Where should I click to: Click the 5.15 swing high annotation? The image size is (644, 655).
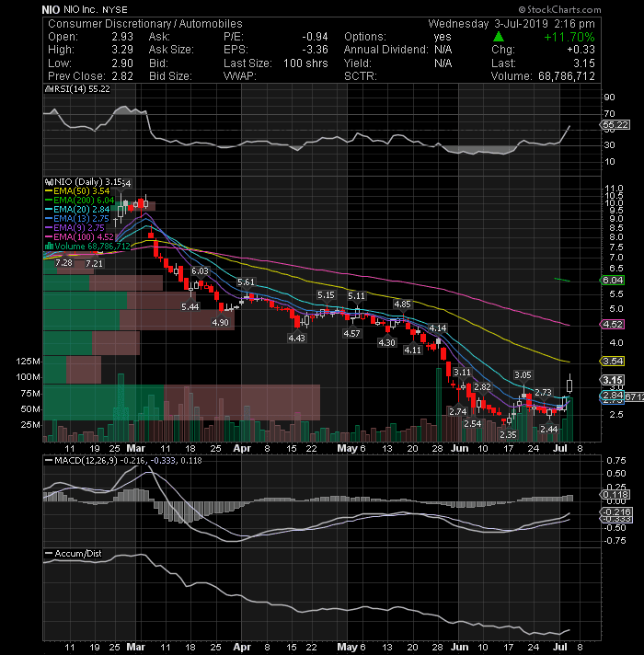coord(326,295)
